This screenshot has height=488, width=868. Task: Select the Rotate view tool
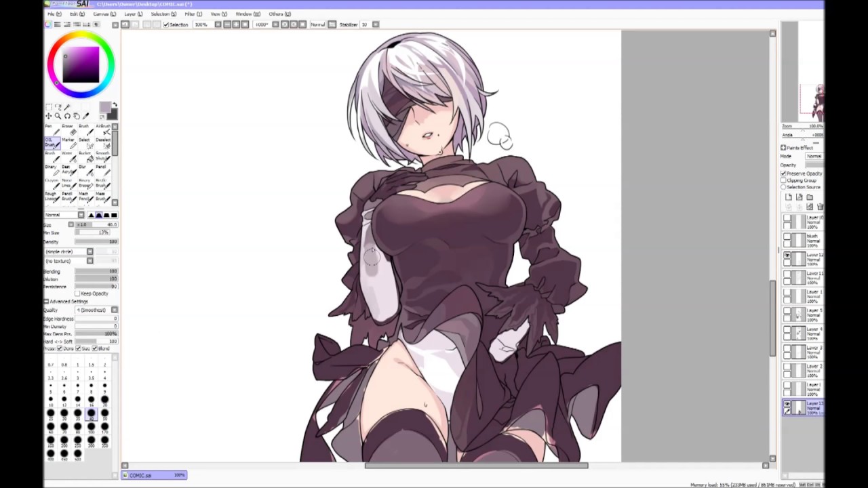pyautogui.click(x=67, y=117)
